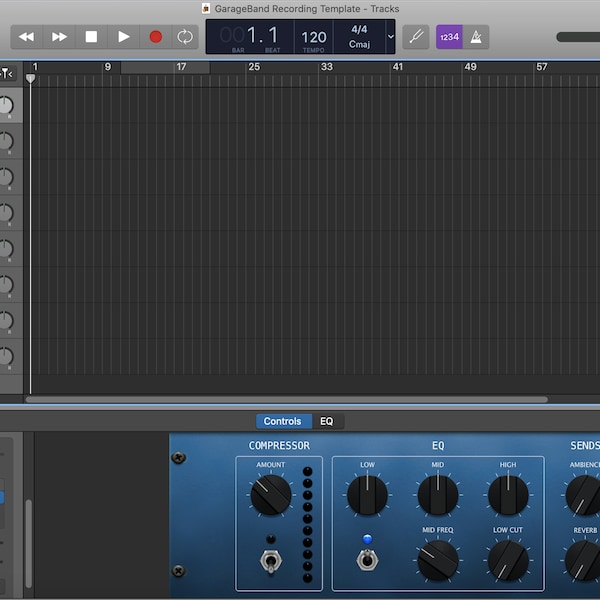The image size is (600, 600).
Task: Click the AMBIENCE send knob
Action: pyautogui.click(x=584, y=495)
